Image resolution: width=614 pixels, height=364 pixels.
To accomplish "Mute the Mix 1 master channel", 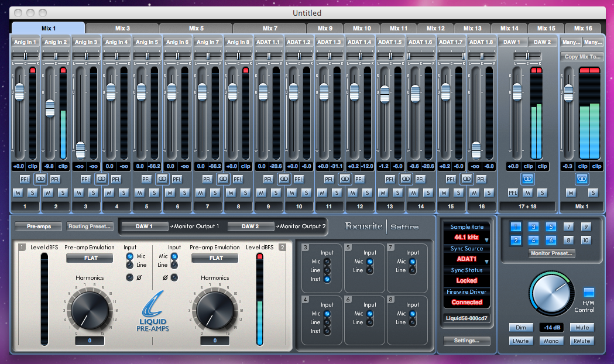I will tap(571, 193).
